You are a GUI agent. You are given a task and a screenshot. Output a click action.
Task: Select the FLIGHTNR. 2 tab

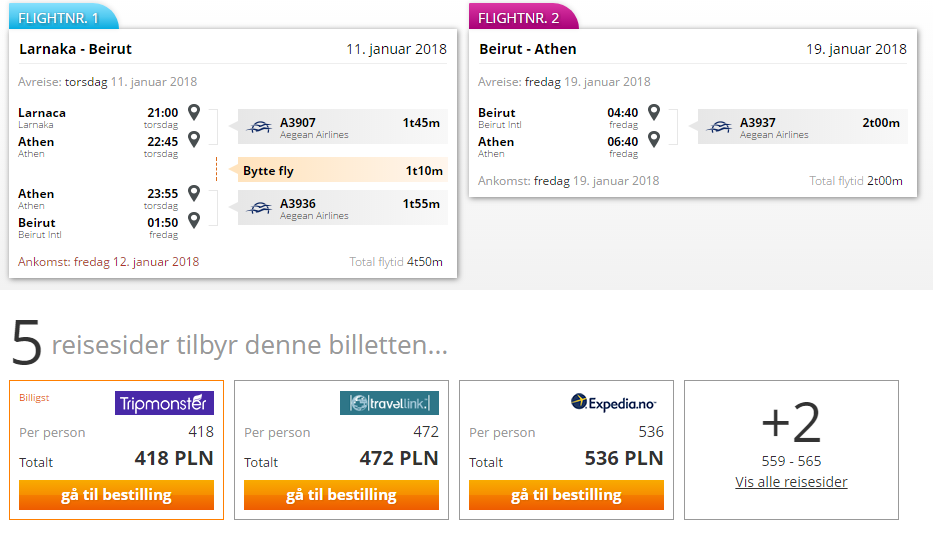point(523,17)
